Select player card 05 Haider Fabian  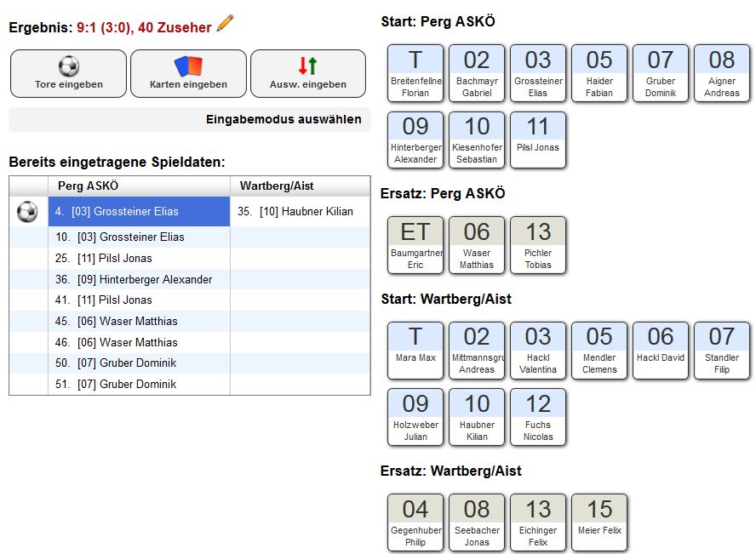click(x=599, y=73)
